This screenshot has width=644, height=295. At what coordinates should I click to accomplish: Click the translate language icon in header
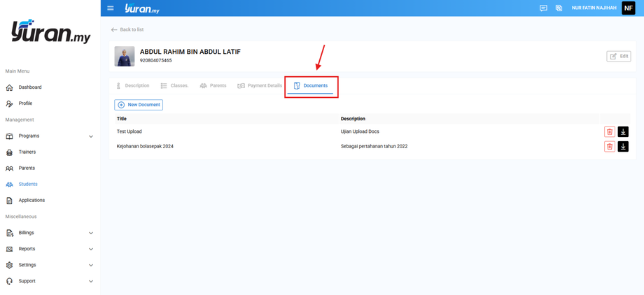coord(559,8)
